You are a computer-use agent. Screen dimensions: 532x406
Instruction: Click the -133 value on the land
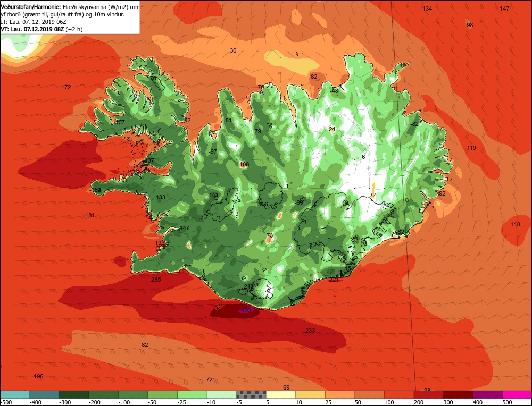tap(160, 197)
